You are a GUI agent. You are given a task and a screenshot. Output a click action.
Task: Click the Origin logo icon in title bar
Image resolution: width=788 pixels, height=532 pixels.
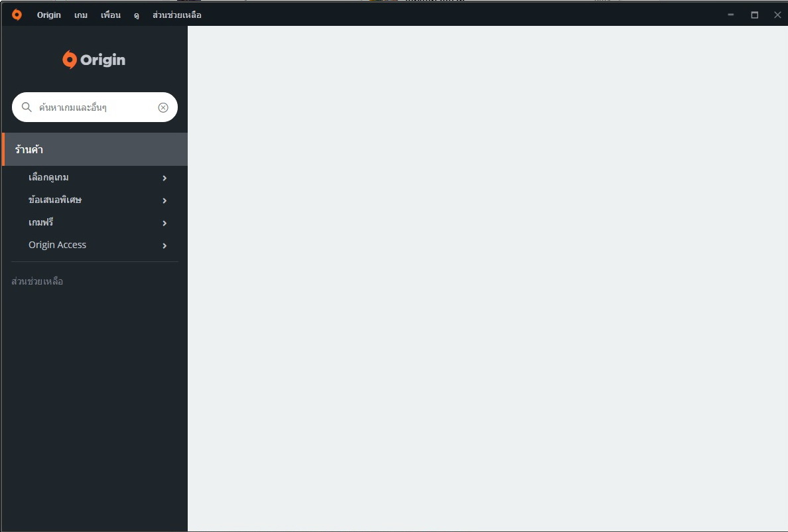click(x=17, y=15)
